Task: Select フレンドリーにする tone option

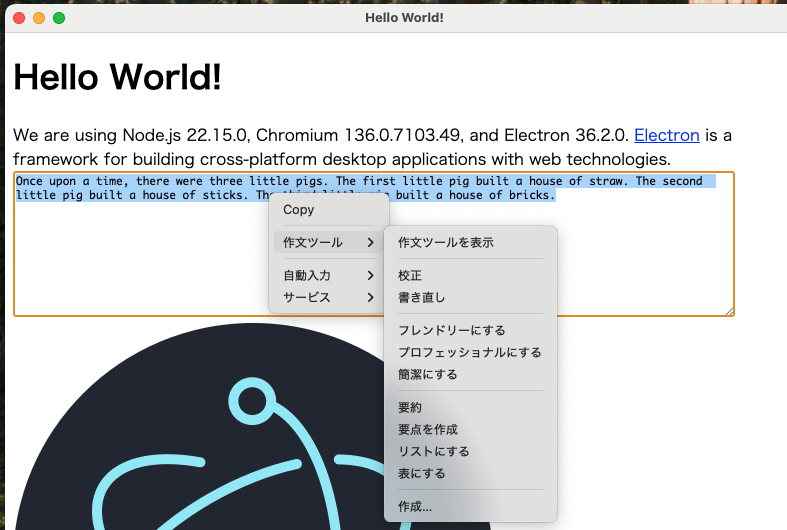Action: pyautogui.click(x=470, y=330)
